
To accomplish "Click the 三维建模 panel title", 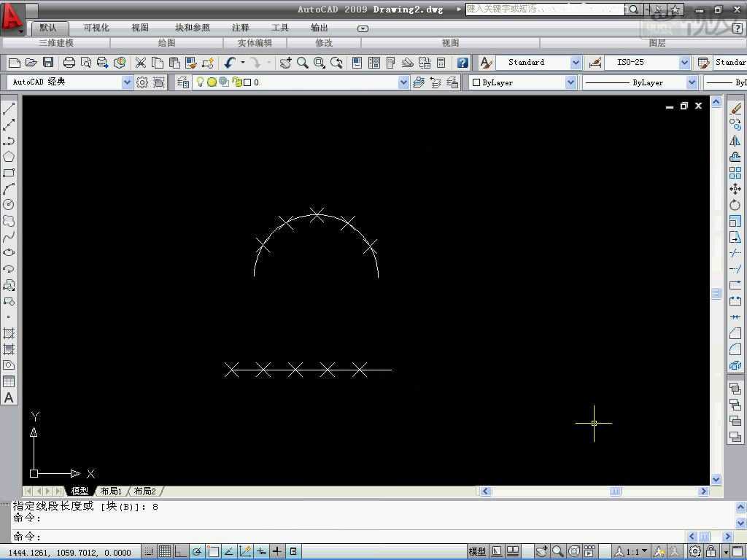I will 56,43.
